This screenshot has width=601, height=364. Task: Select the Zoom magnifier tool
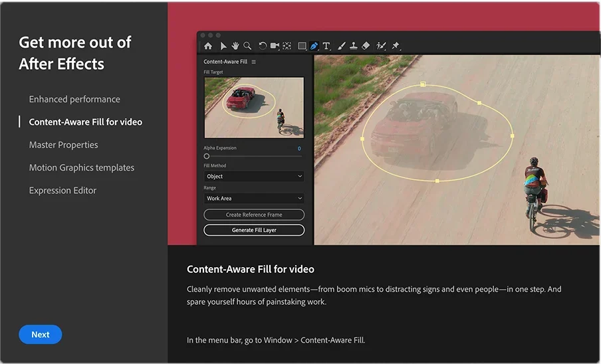[247, 46]
